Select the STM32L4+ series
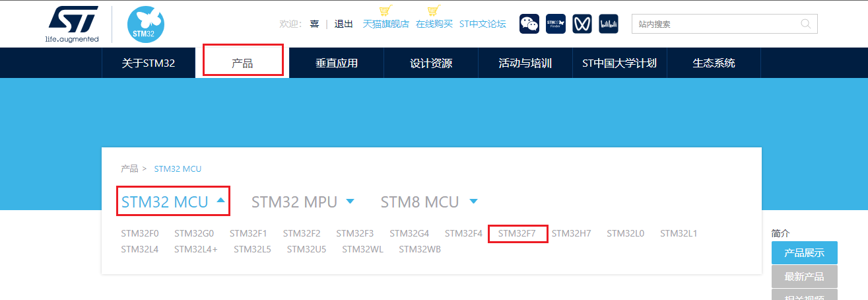Screen dimensions: 868x300 (196, 249)
